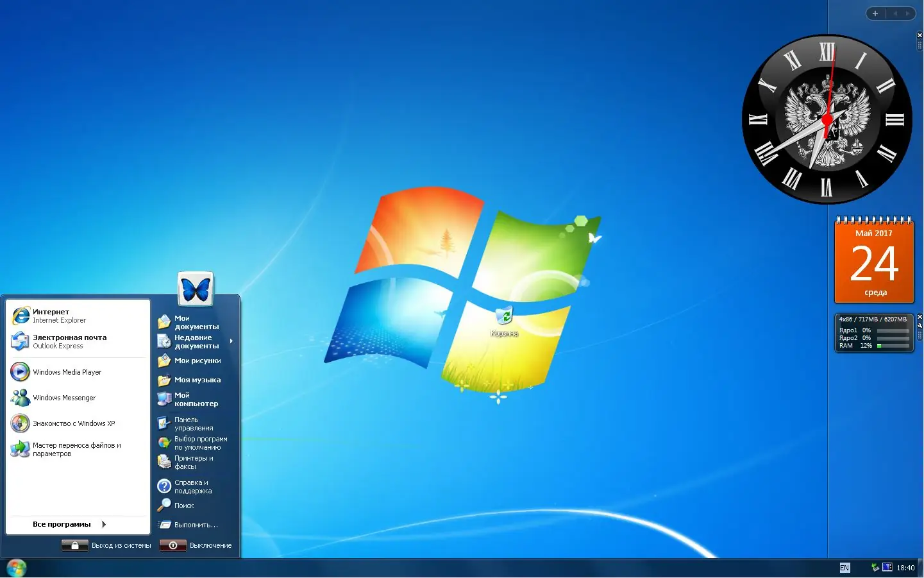Screen dimensions: 924x578
Task: Open the Моя музыка folder icon
Action: 164,380
